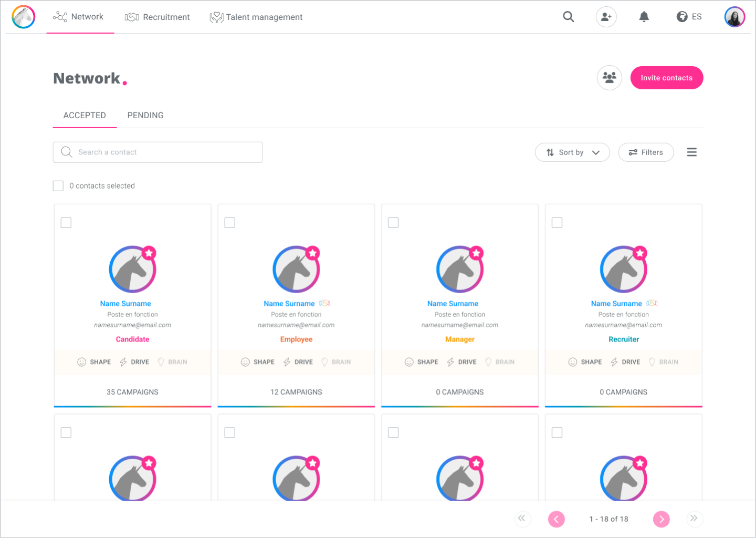Click the handshake icon on Recruiter card
This screenshot has height=538, width=756.
coord(652,303)
